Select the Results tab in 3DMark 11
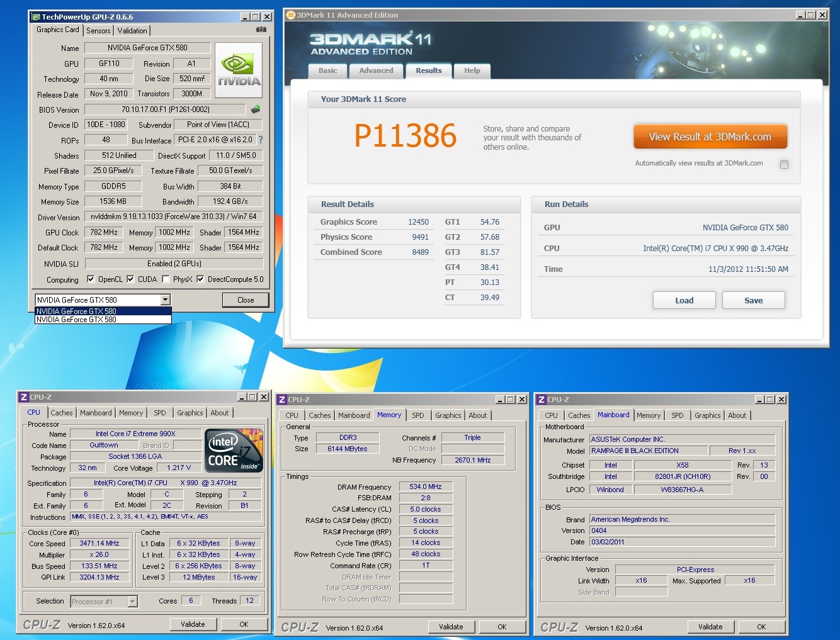 tap(429, 70)
